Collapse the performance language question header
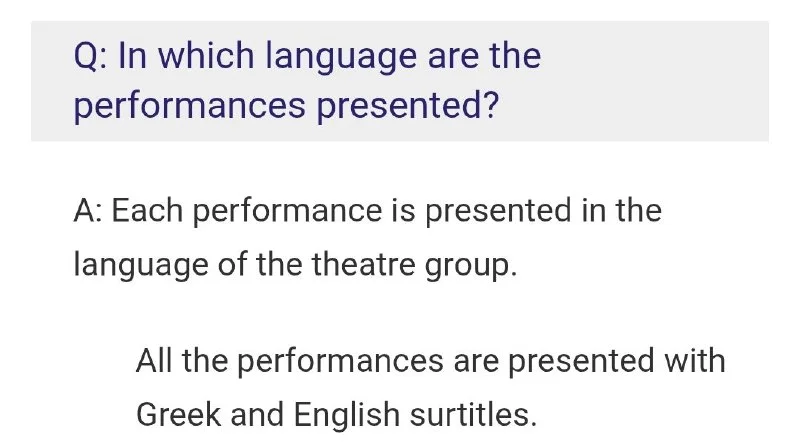The width and height of the screenshot is (800, 448). pos(400,80)
